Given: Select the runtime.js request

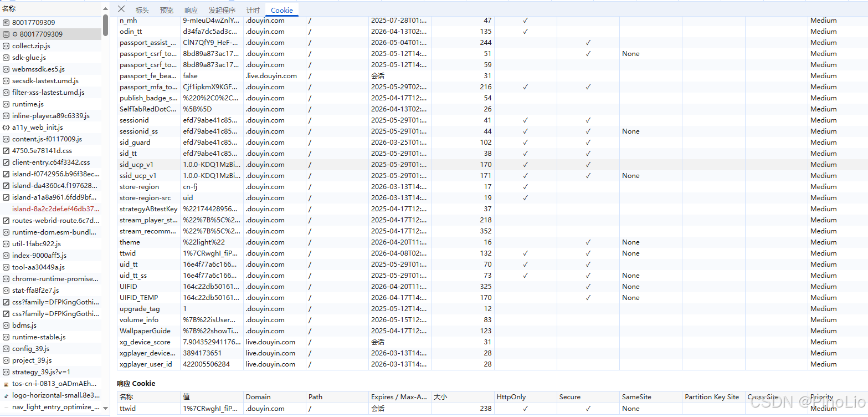Looking at the screenshot, I should click(x=51, y=104).
